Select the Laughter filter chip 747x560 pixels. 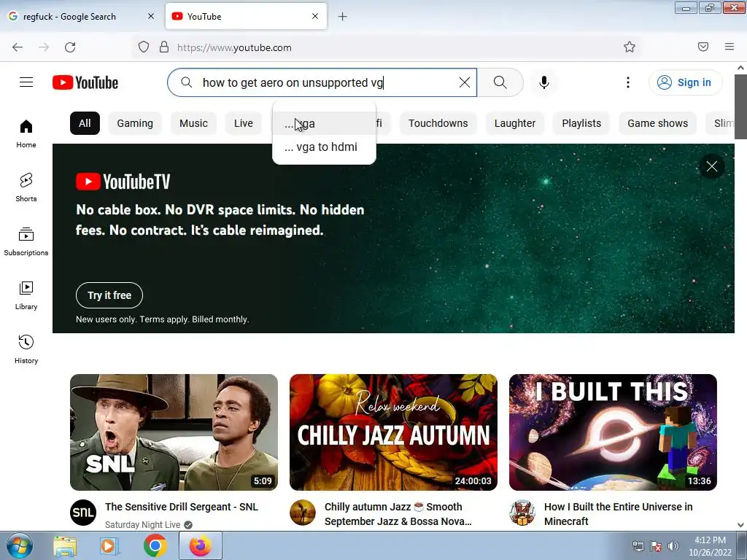tap(515, 123)
